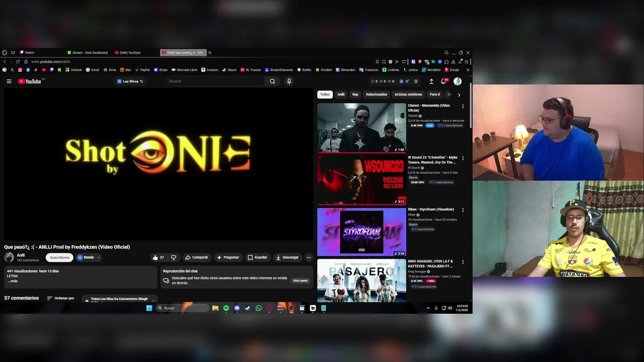Select the Anlli filter chip

tap(341, 95)
